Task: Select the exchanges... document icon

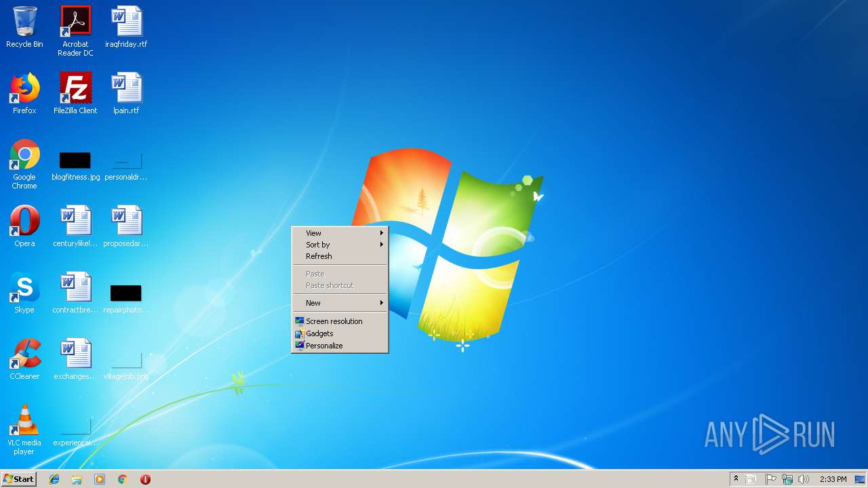Action: click(75, 359)
